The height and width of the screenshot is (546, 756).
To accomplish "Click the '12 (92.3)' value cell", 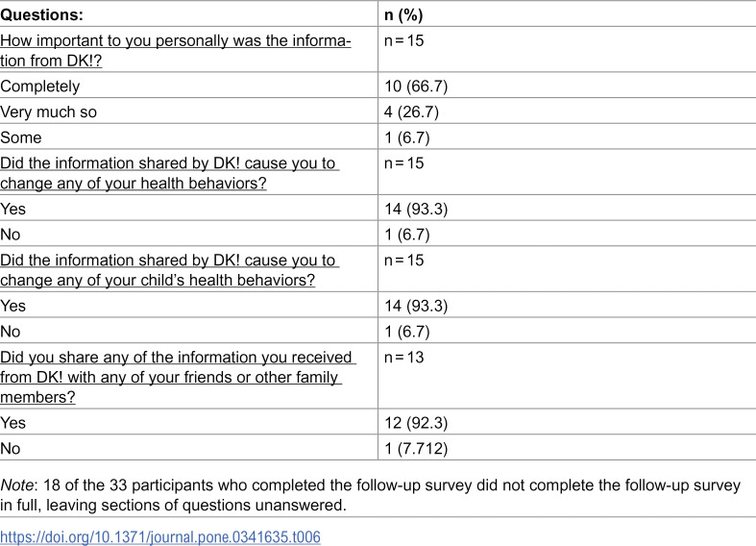I will (416, 423).
